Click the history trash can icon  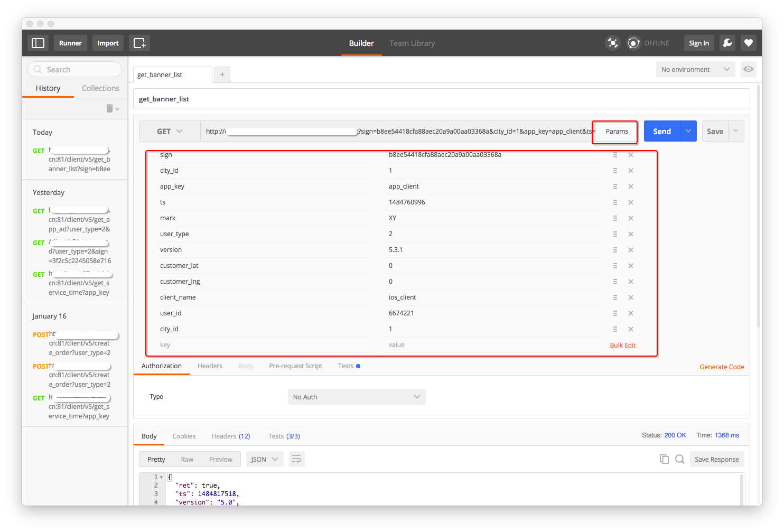pyautogui.click(x=110, y=108)
